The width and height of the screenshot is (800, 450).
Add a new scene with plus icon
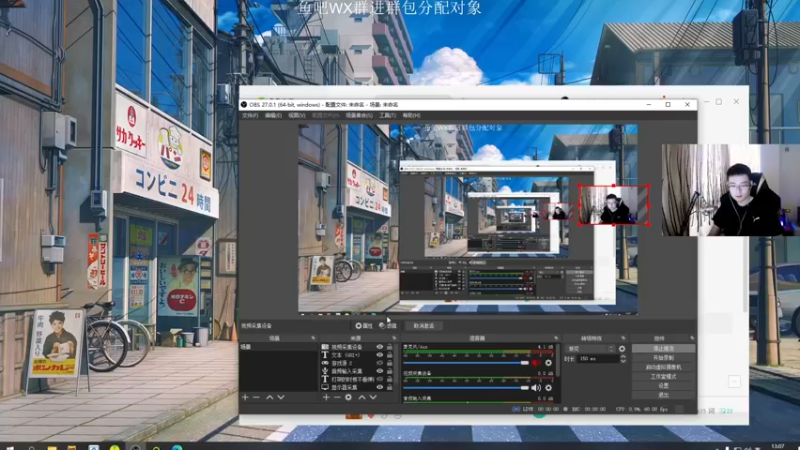click(245, 397)
